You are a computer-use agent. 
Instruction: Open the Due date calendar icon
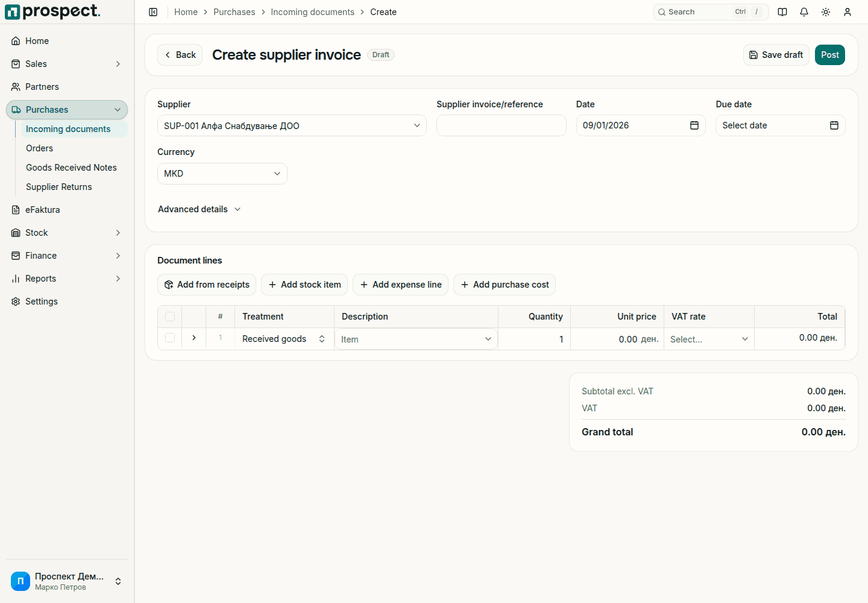coord(834,125)
